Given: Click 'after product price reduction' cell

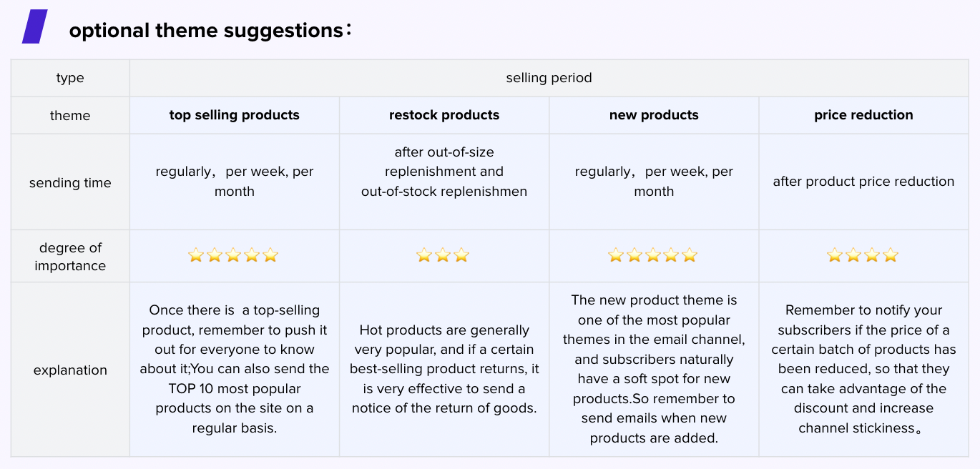Looking at the screenshot, I should (863, 182).
